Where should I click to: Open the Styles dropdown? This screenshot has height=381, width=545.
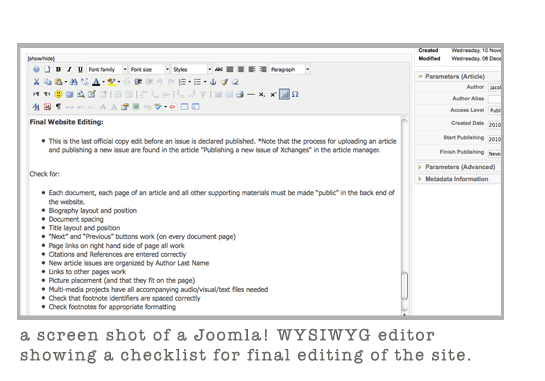[x=192, y=70]
